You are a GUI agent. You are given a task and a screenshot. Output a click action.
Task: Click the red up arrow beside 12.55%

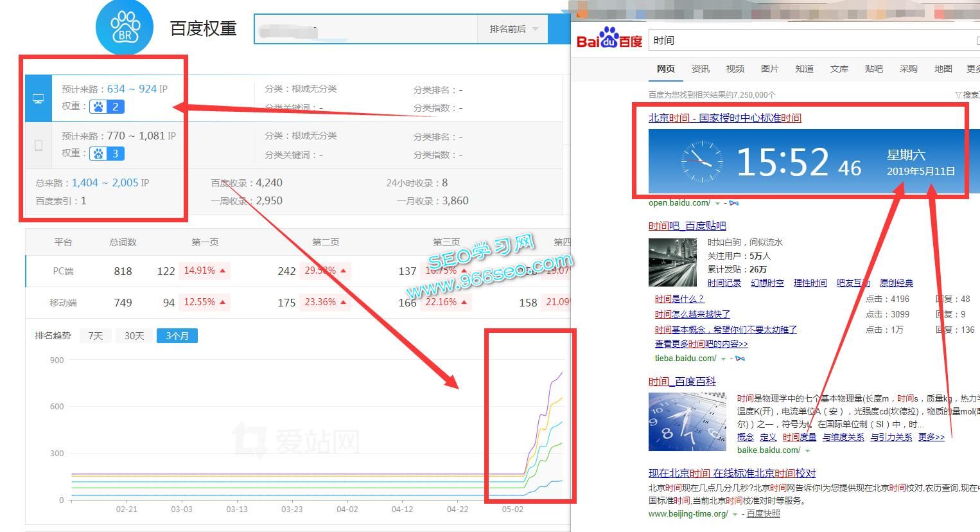click(x=222, y=302)
